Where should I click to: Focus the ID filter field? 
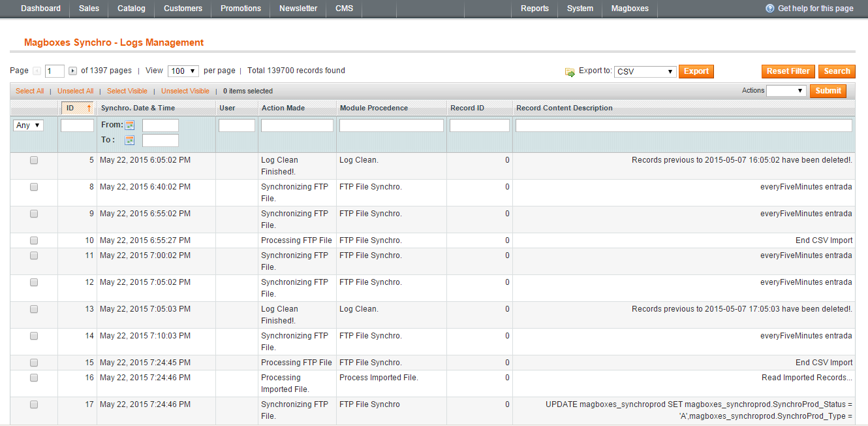[x=77, y=125]
